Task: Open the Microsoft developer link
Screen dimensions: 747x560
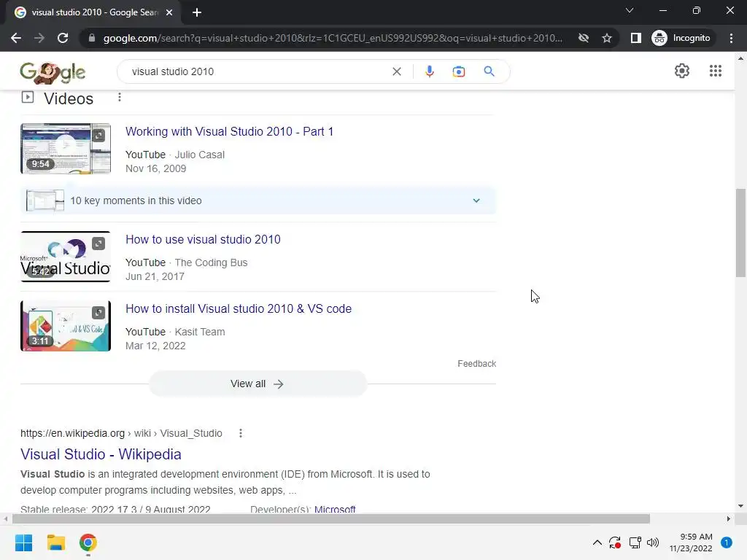Action: [x=335, y=509]
